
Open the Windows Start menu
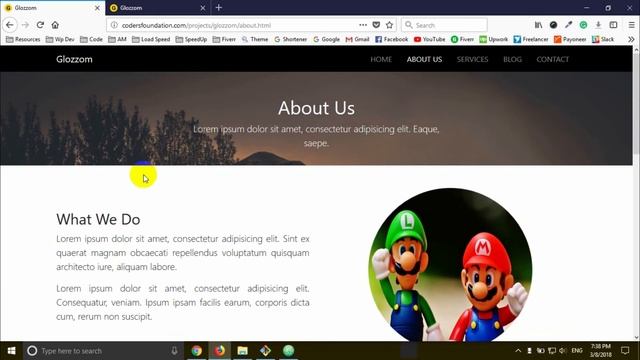[11, 351]
